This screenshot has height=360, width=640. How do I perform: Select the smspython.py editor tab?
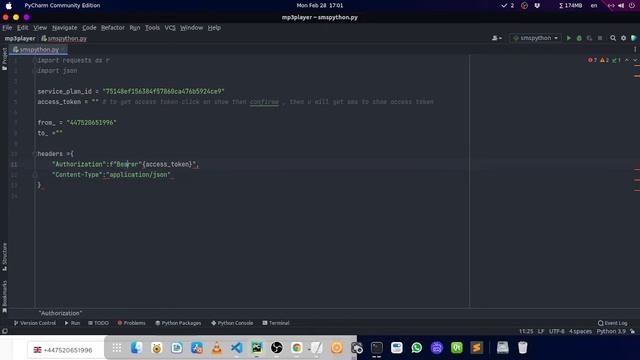coord(39,49)
